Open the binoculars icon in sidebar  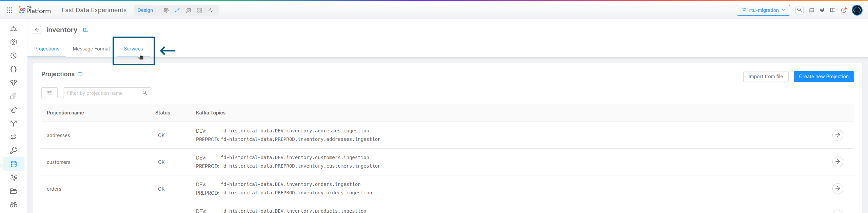(x=14, y=205)
